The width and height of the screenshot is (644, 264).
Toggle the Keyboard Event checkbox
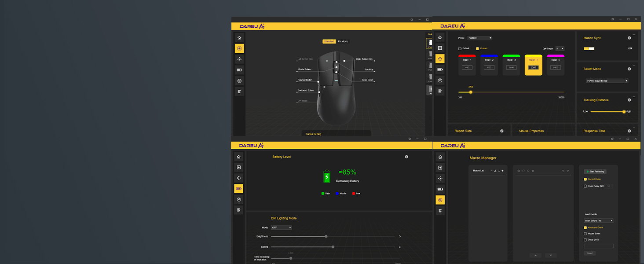click(x=585, y=227)
